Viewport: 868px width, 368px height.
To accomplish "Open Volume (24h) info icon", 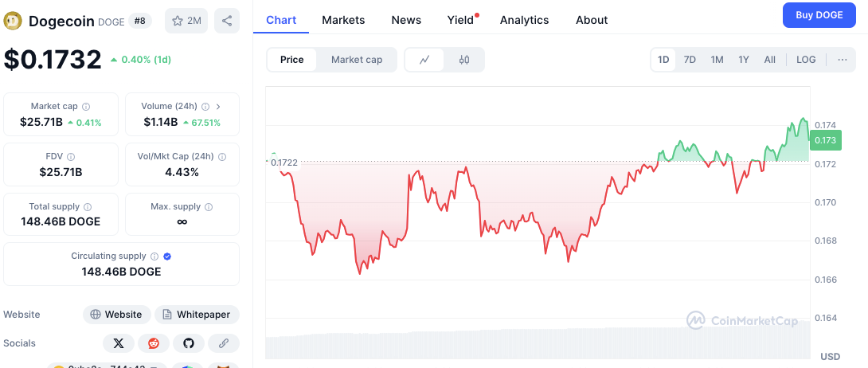I will (x=205, y=106).
